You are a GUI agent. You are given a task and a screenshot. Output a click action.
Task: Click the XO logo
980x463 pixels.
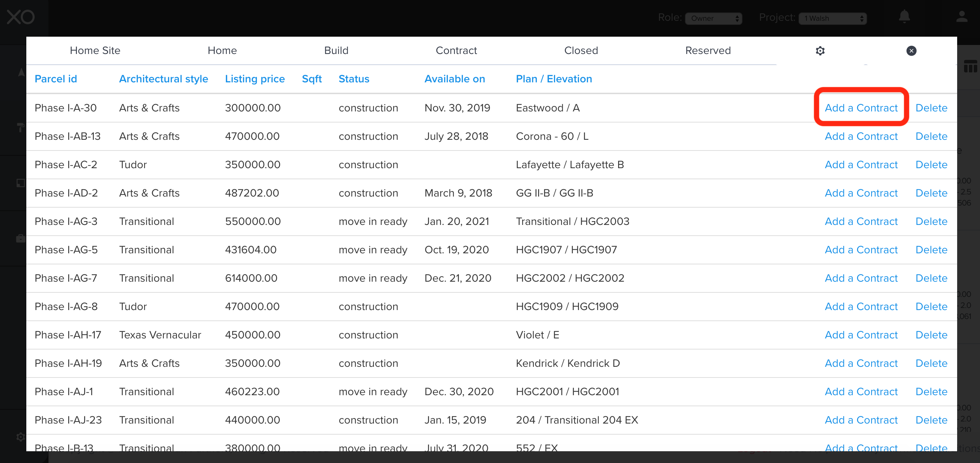coord(21,17)
